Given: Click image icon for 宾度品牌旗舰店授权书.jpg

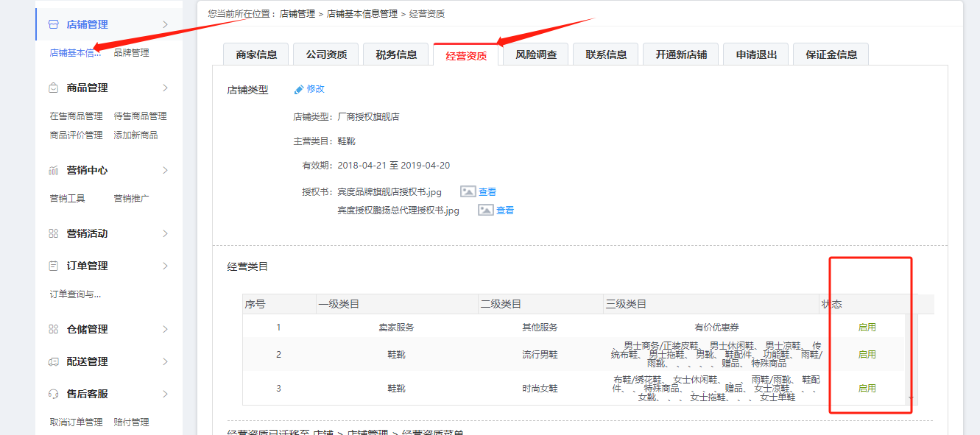Looking at the screenshot, I should pyautogui.click(x=468, y=191).
